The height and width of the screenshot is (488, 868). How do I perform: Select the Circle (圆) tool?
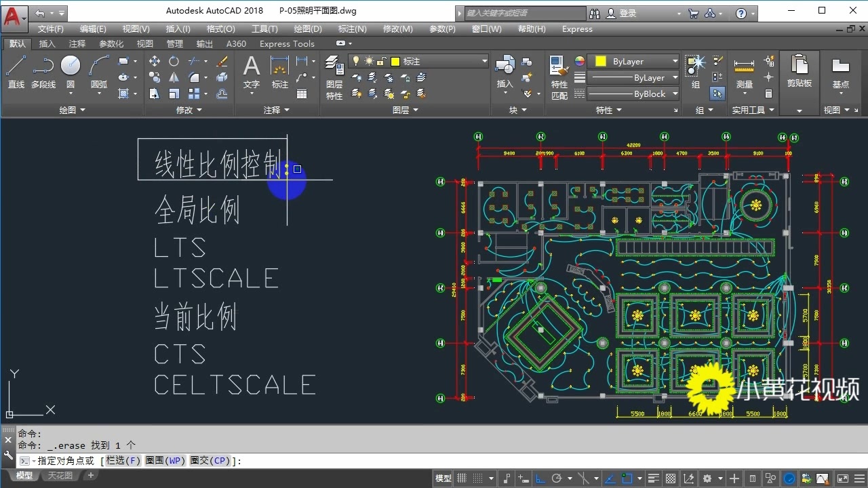pos(71,72)
